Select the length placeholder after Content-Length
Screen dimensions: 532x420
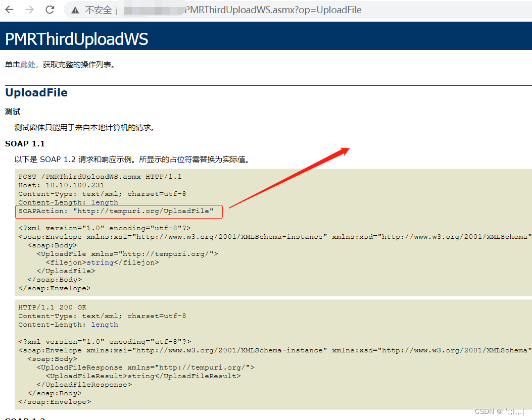click(x=104, y=202)
